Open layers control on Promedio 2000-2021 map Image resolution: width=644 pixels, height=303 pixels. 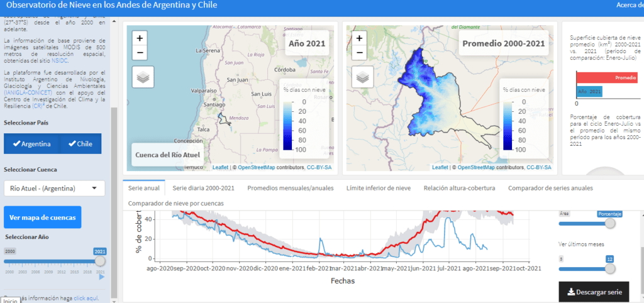(x=363, y=77)
